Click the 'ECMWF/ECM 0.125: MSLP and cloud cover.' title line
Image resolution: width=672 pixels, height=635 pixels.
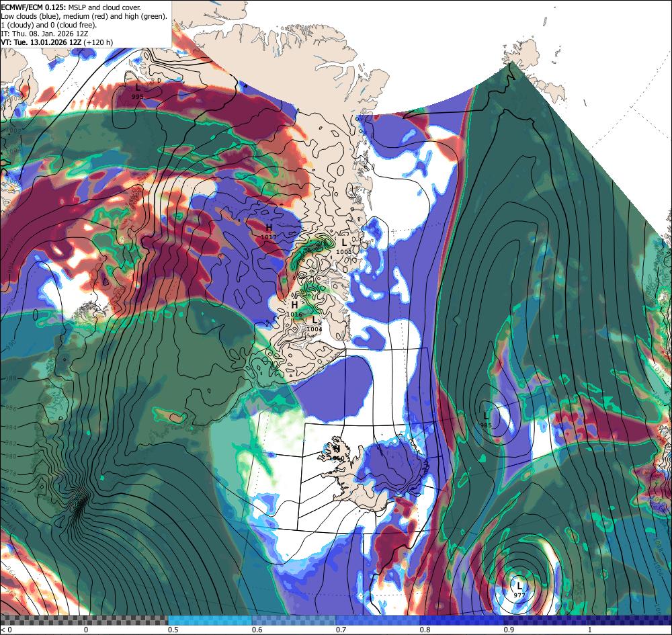coord(71,7)
